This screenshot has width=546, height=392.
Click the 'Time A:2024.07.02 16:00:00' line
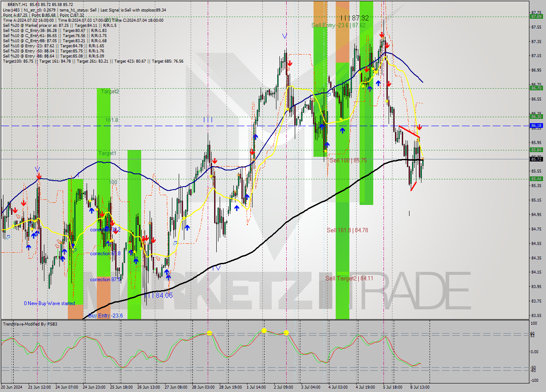[x=83, y=20]
